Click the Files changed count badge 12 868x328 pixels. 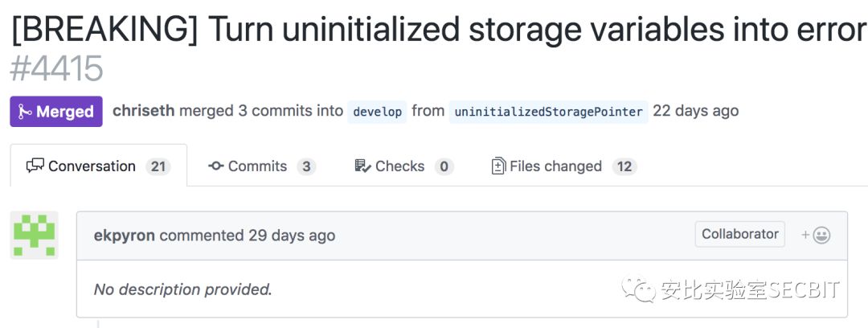pos(624,166)
